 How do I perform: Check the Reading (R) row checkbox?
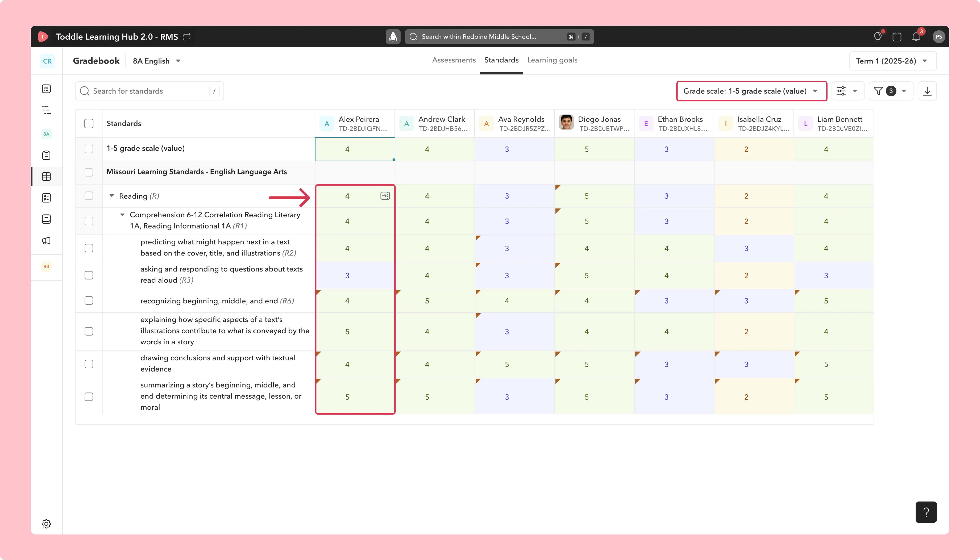tap(89, 196)
